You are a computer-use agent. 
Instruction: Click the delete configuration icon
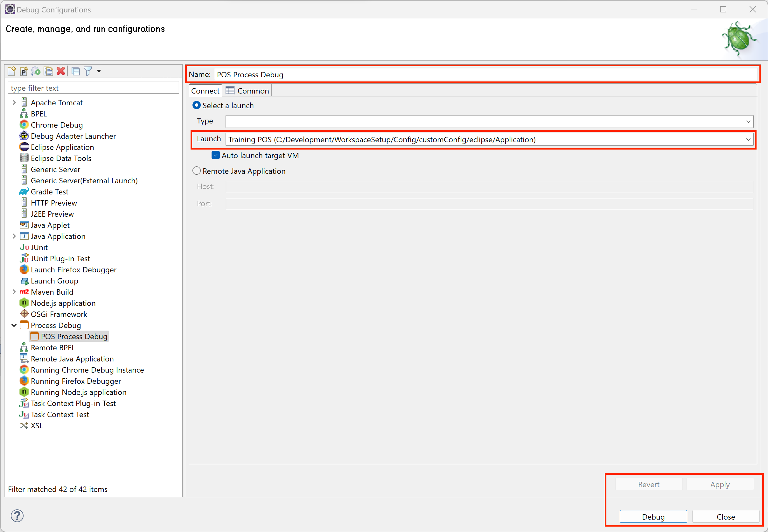(62, 71)
